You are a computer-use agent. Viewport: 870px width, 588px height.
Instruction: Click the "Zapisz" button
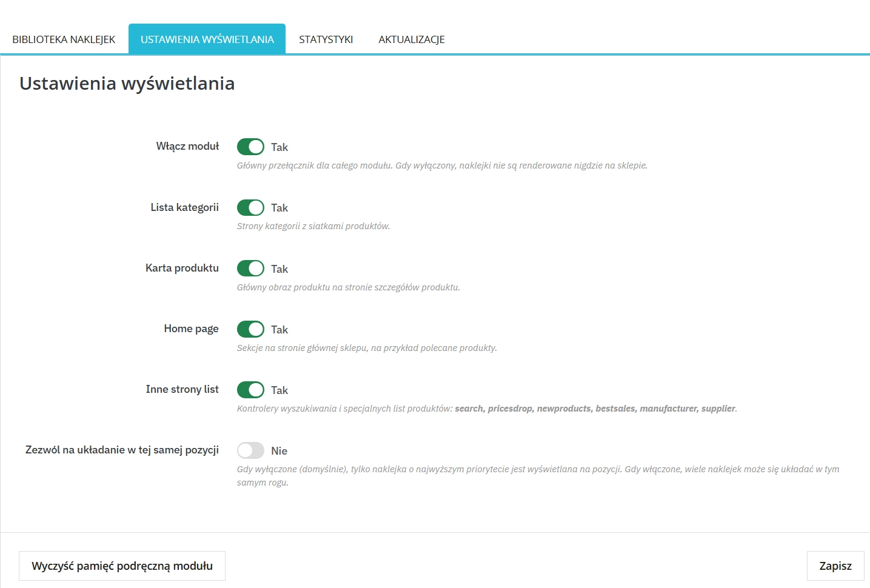coord(835,566)
